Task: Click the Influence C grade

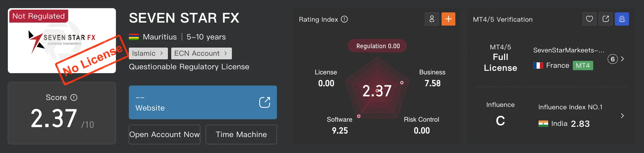Action: click(500, 121)
